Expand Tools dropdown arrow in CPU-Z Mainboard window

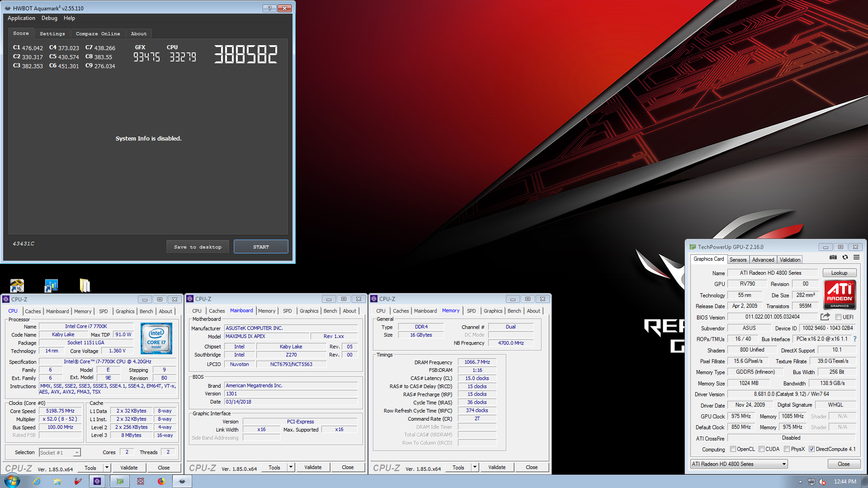click(x=291, y=467)
